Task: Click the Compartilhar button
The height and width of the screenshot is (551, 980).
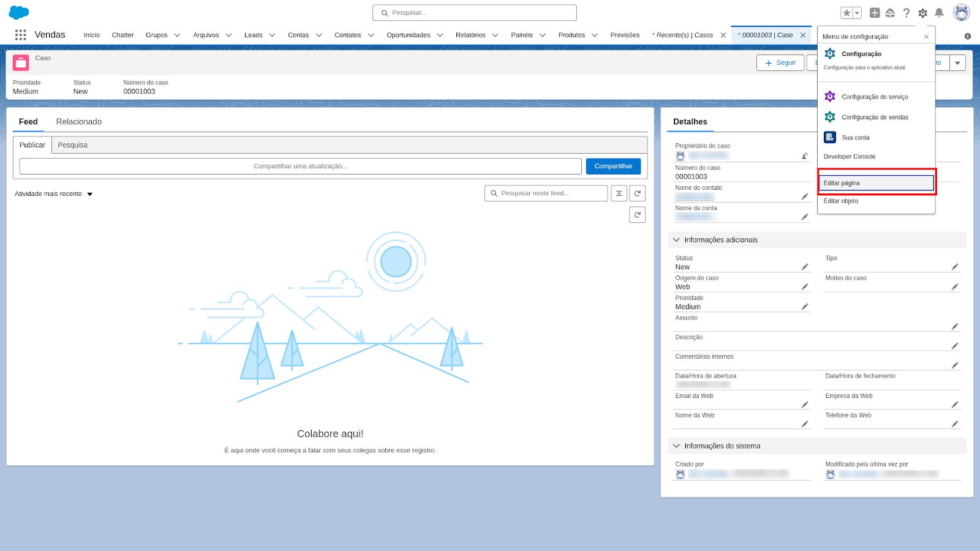Action: [x=613, y=167]
